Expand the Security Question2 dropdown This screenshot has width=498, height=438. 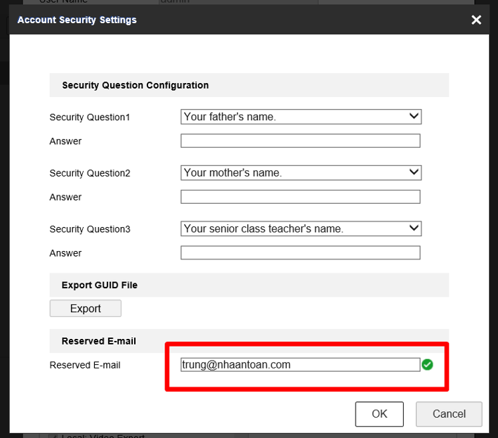tap(301, 173)
